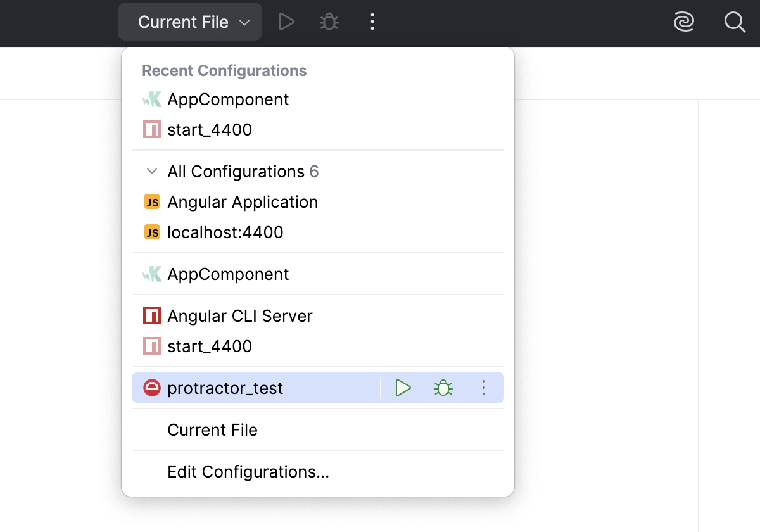Select AppComponent under Recent Configurations
The height and width of the screenshot is (532, 760).
coord(318,99)
